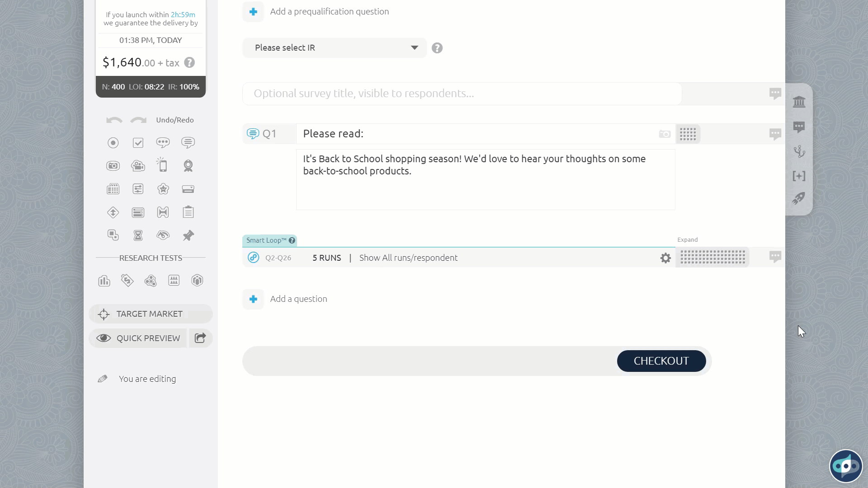Image resolution: width=868 pixels, height=488 pixels.
Task: Click the camera tool icon
Action: click(x=113, y=166)
